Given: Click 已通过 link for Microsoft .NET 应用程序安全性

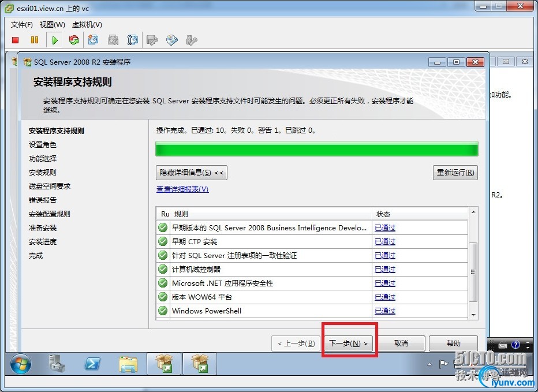Looking at the screenshot, I should (x=385, y=283).
